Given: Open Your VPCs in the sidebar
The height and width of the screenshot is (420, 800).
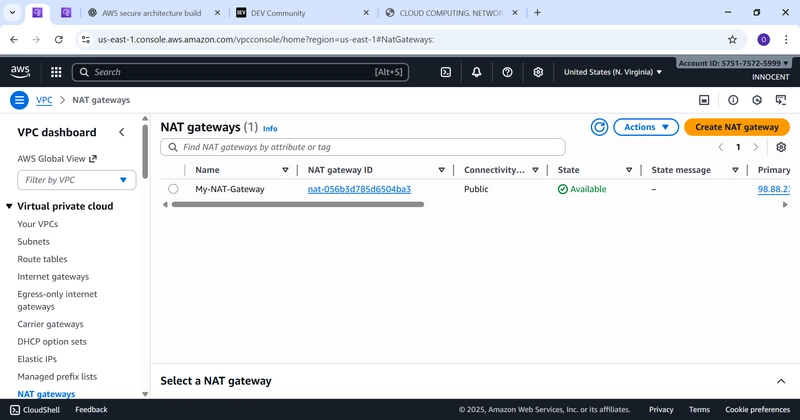Looking at the screenshot, I should [38, 224].
